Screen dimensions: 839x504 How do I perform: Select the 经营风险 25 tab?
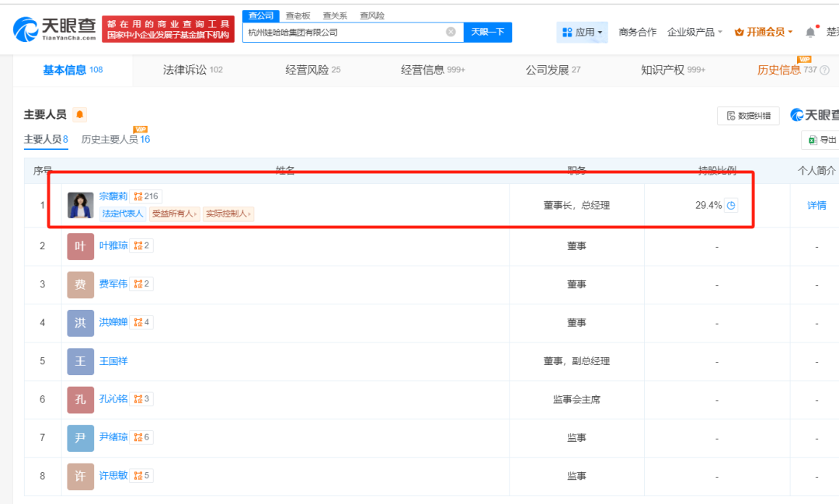tap(312, 70)
